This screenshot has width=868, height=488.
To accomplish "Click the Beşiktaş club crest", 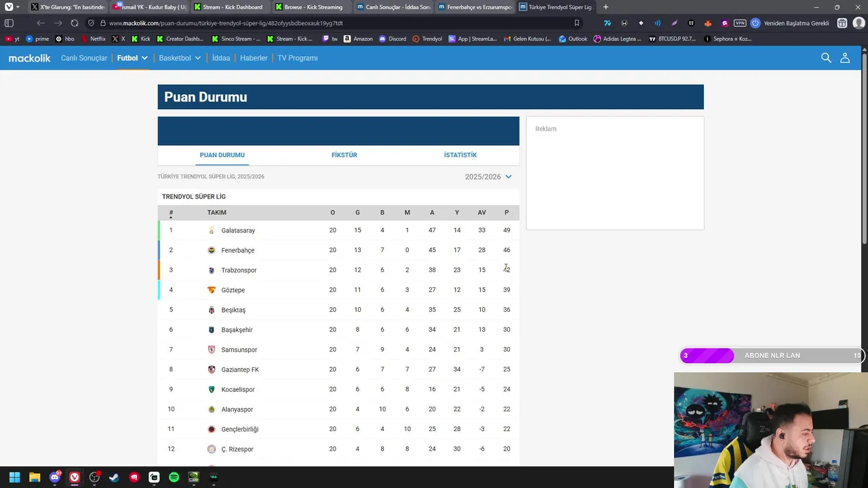I will click(212, 310).
